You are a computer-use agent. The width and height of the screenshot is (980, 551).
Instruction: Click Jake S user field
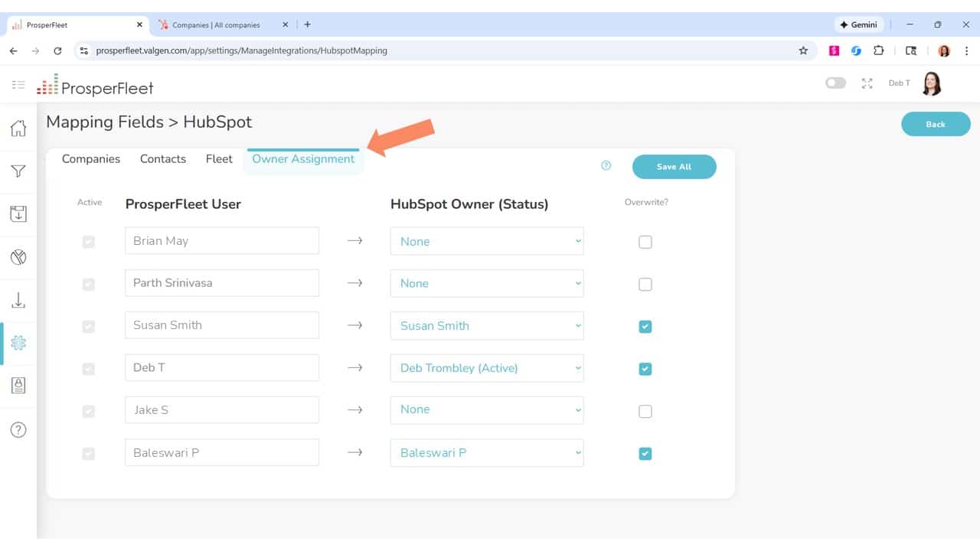point(222,409)
